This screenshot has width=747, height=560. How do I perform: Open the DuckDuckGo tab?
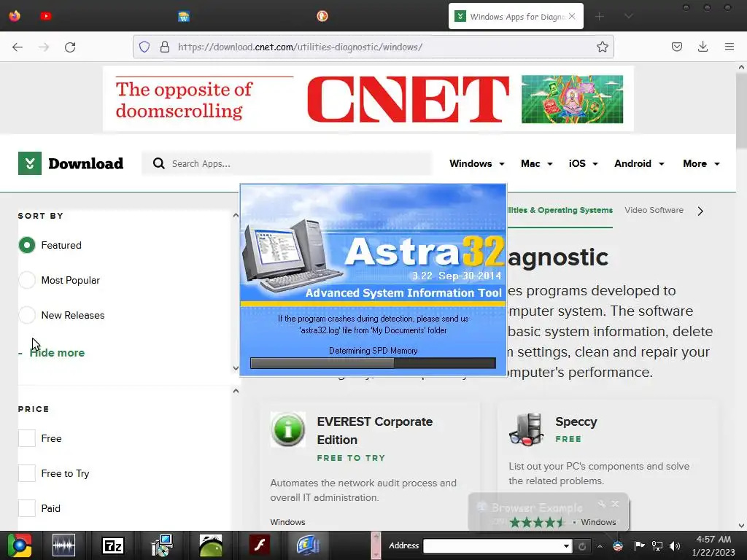click(322, 16)
